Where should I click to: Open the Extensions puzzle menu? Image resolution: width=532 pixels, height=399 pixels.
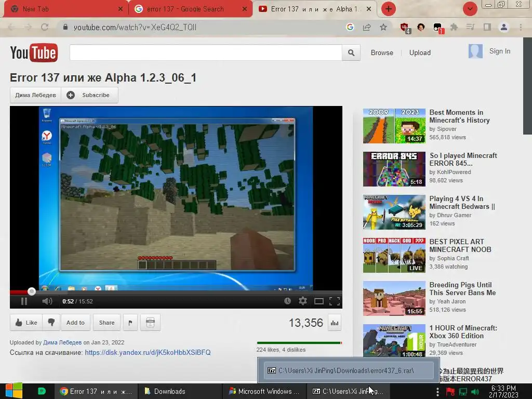coord(454,27)
